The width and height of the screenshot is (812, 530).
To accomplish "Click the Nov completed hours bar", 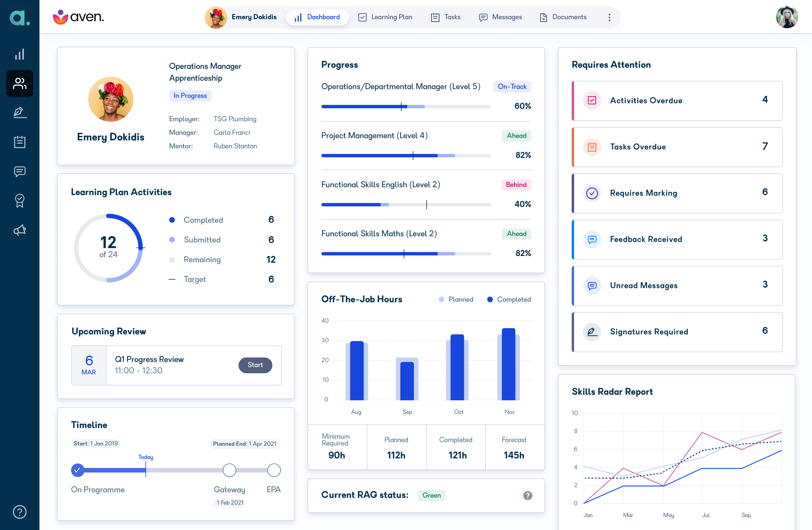I will [x=508, y=364].
